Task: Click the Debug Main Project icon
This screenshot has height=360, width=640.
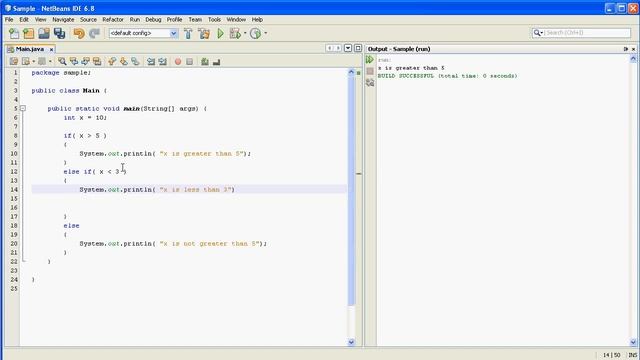Action: 235,33
